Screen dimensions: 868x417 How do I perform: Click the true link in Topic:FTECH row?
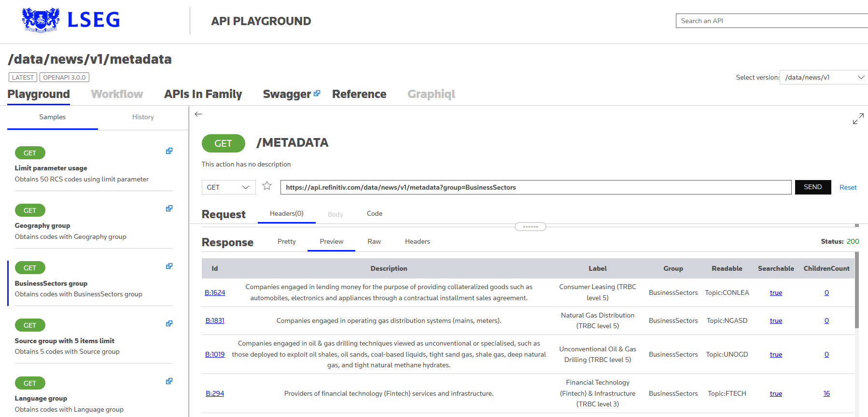pyautogui.click(x=776, y=393)
